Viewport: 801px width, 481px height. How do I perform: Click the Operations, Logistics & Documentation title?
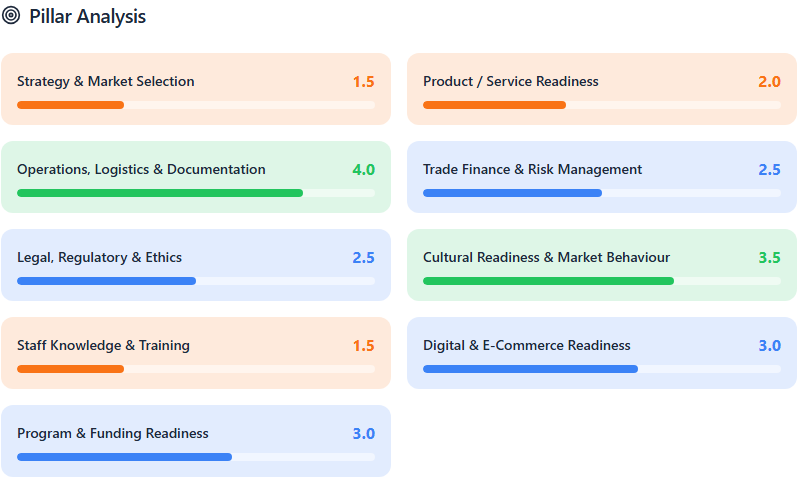click(141, 169)
